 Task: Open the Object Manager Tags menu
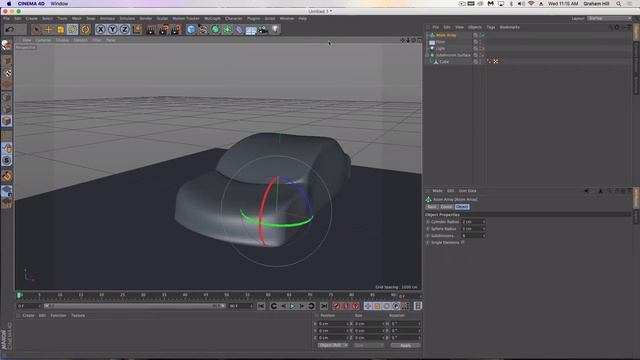(491, 27)
